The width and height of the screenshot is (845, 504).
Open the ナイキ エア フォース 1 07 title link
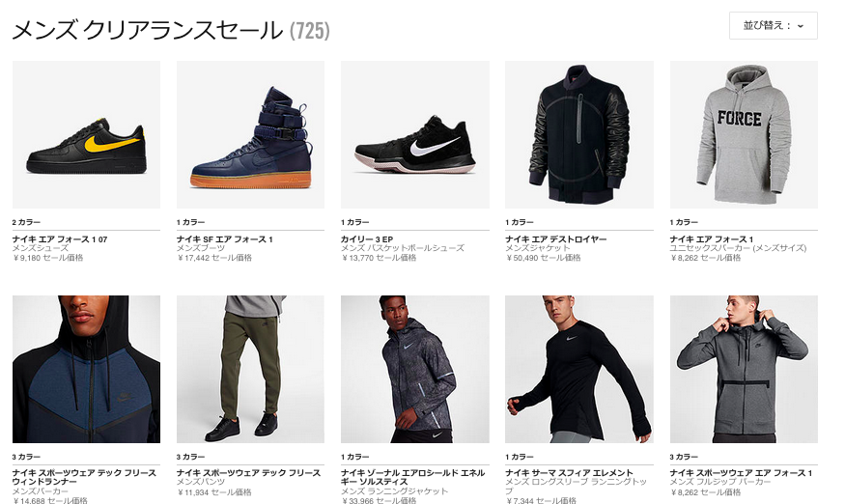coord(60,239)
